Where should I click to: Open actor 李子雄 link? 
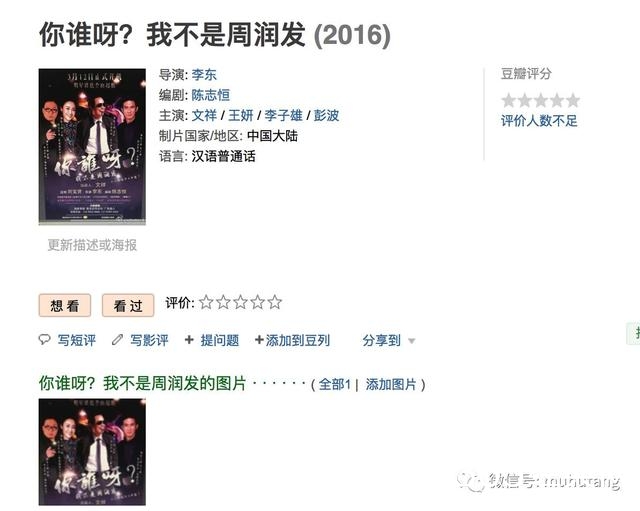pos(283,116)
